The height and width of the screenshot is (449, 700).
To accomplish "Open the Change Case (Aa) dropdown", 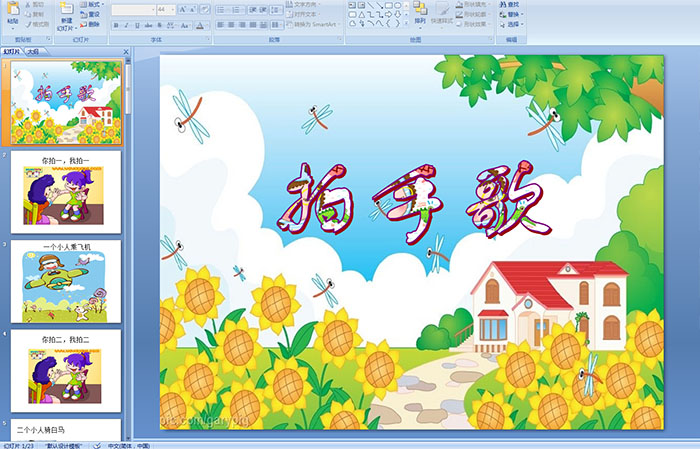I will [x=185, y=25].
